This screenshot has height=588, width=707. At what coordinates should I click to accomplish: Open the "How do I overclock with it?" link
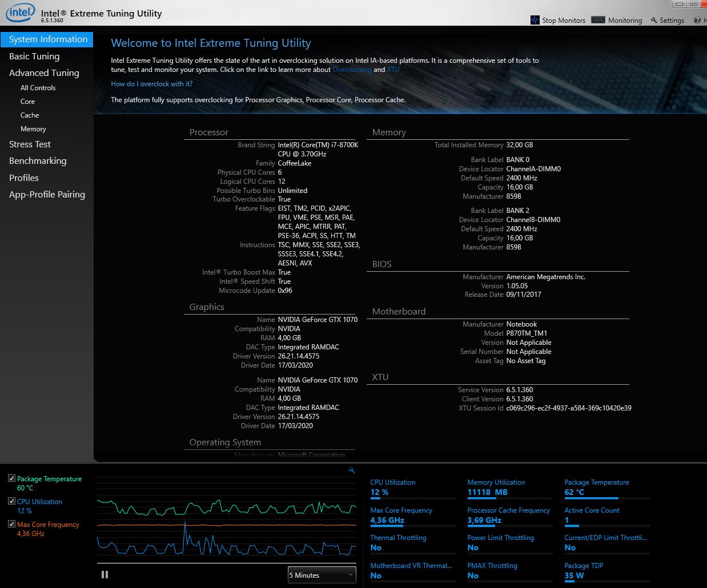pos(152,84)
